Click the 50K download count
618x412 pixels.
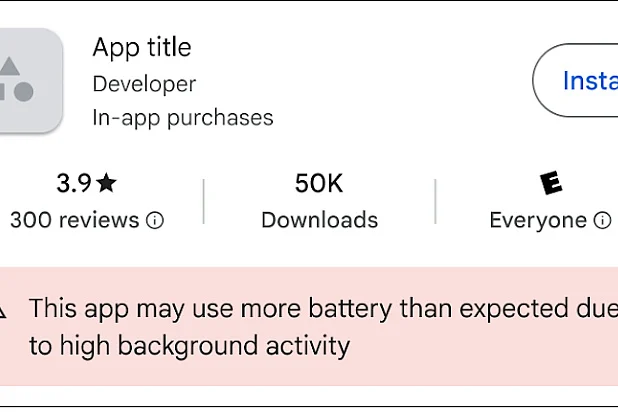pos(319,183)
